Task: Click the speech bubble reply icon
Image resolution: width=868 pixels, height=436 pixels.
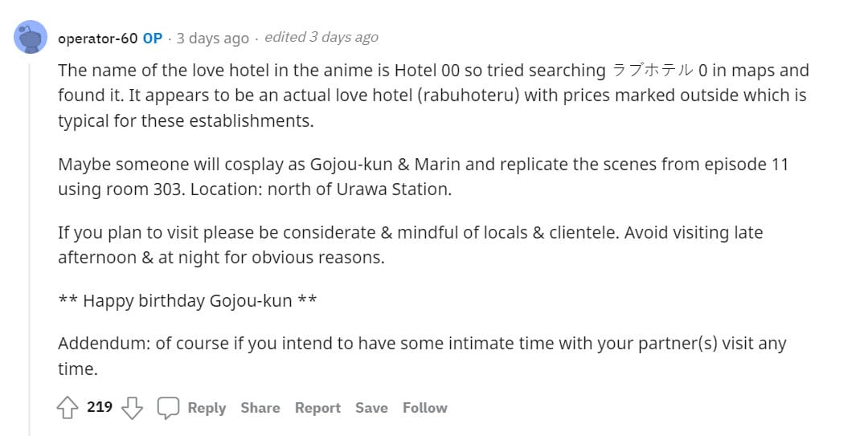Action: pyautogui.click(x=168, y=408)
